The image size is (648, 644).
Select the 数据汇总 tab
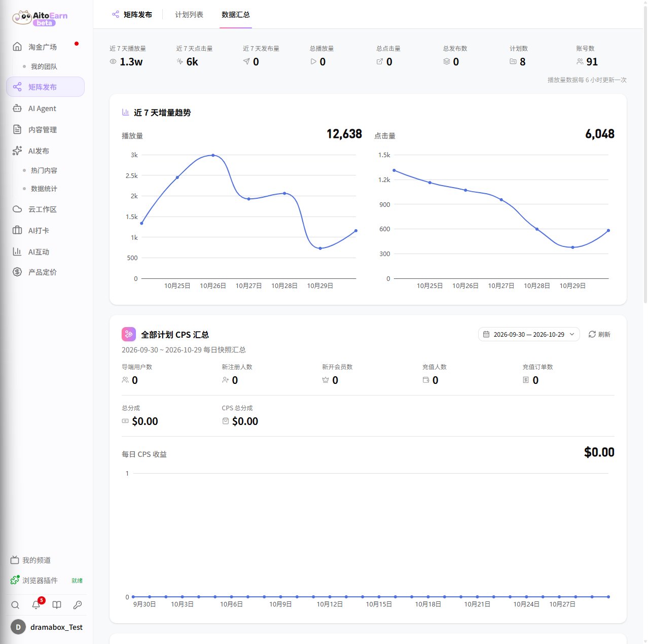[x=236, y=15]
